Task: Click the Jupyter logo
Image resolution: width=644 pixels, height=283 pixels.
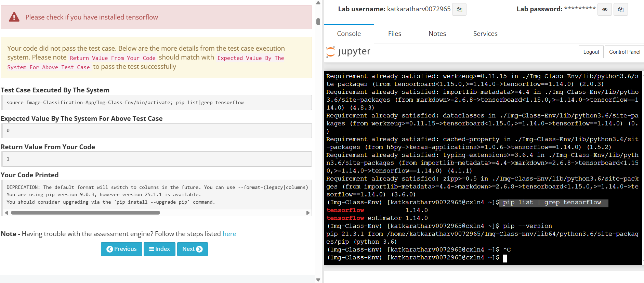Action: [348, 52]
